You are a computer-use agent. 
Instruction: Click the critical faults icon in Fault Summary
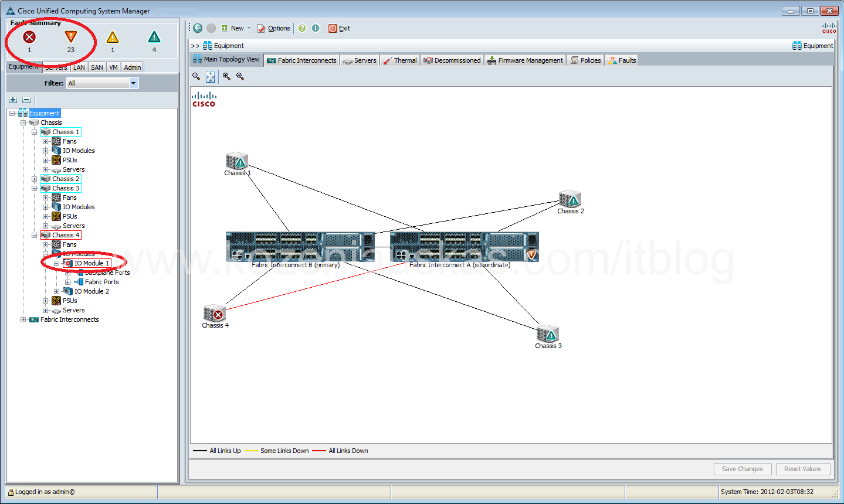29,37
